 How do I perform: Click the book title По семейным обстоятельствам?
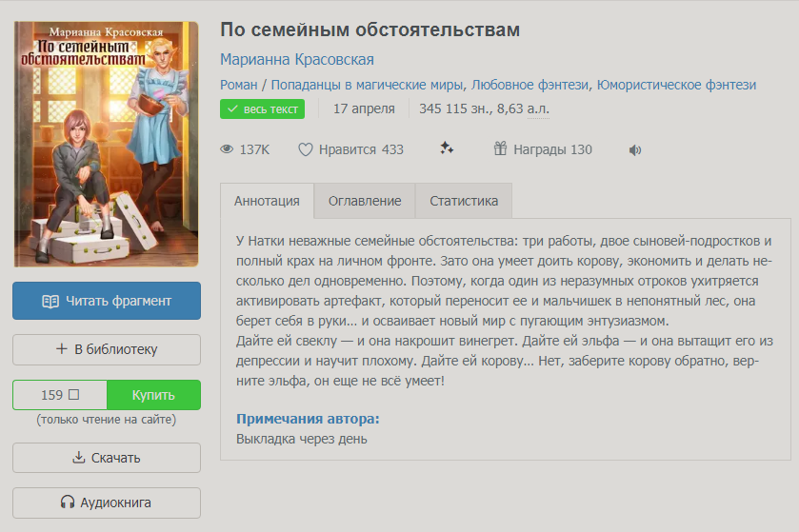(x=370, y=30)
